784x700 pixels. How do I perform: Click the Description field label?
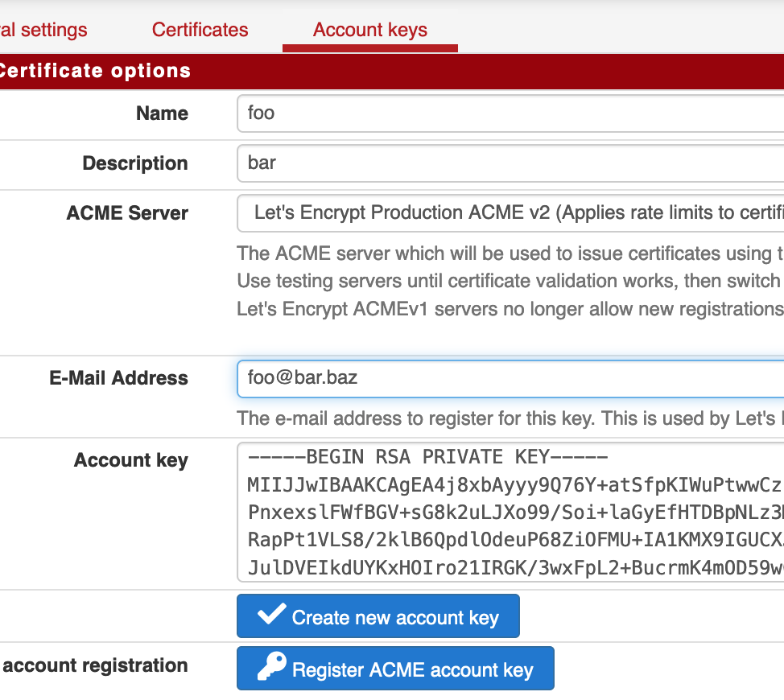134,163
